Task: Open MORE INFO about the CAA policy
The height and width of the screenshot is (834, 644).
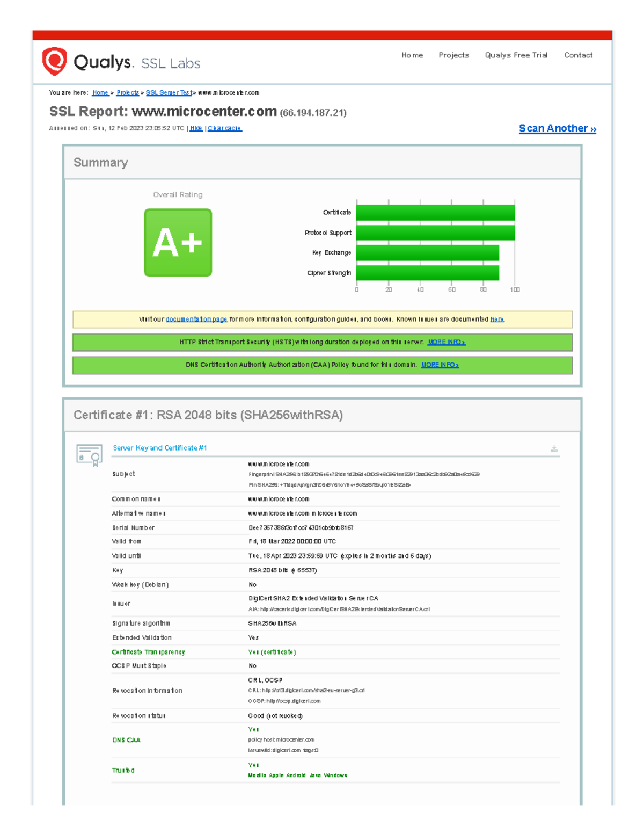Action: [440, 365]
